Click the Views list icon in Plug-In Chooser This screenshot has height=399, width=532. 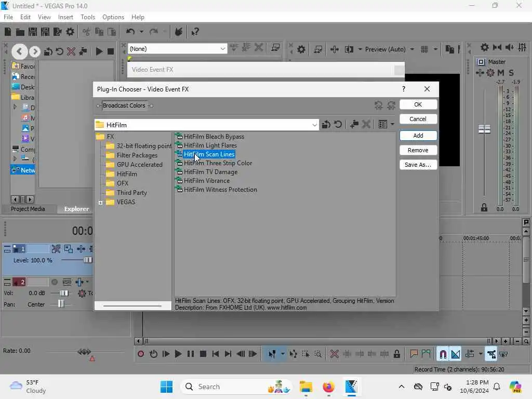point(383,125)
